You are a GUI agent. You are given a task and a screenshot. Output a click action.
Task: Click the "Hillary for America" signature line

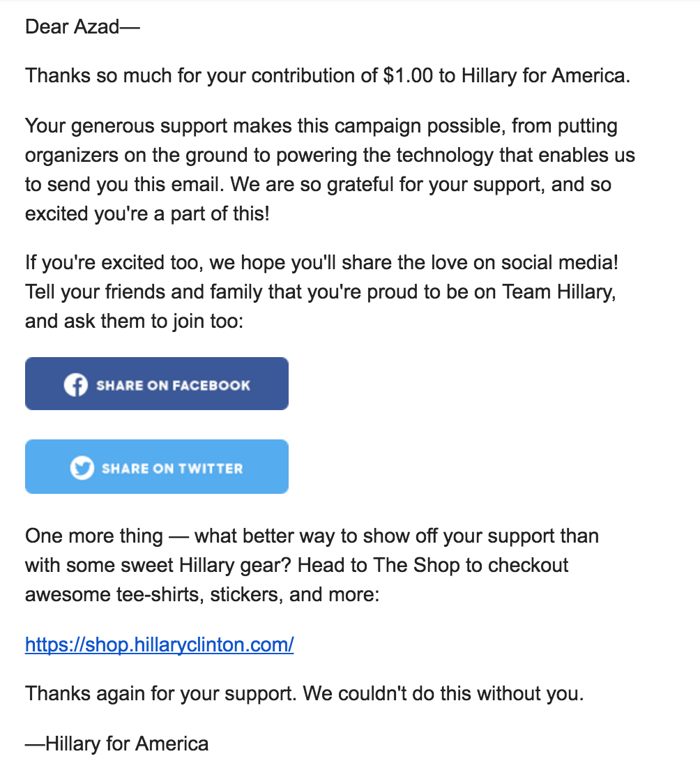[x=117, y=744]
